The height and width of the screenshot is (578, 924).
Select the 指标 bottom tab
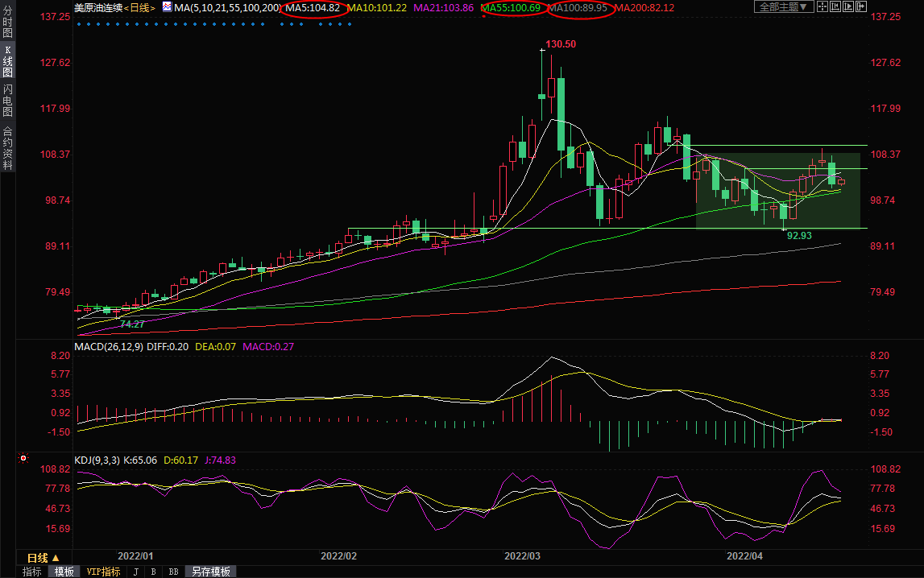(x=32, y=572)
